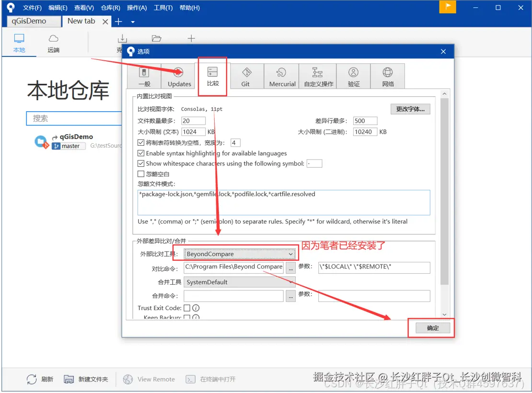The image size is (532, 393).
Task: Click the whitespace symbol field
Action: 314,163
